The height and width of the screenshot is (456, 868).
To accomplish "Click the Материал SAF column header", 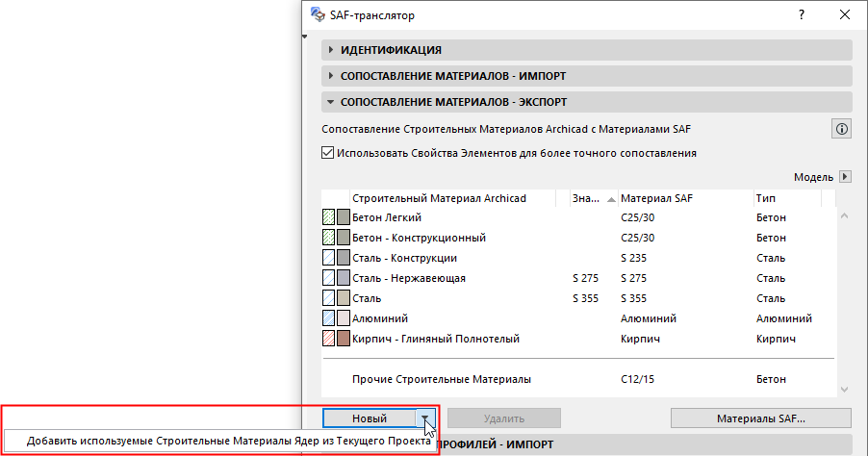I will (685, 198).
